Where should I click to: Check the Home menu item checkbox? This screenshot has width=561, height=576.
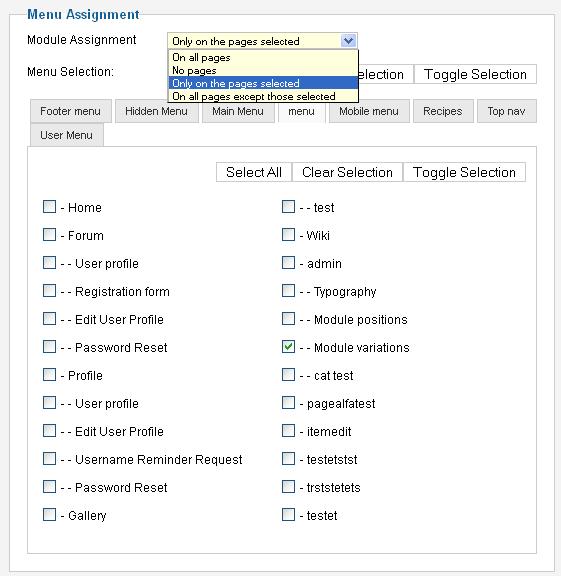click(49, 206)
